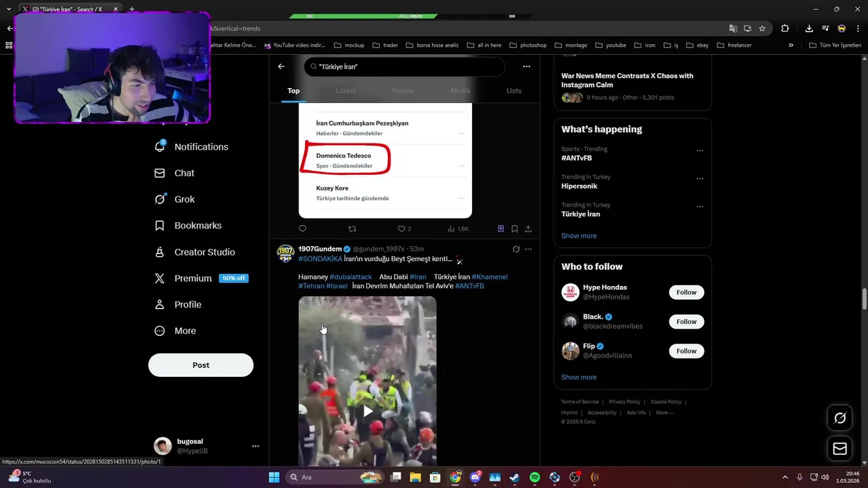Click Show more under Who to follow
Image resolution: width=868 pixels, height=488 pixels.
click(578, 378)
